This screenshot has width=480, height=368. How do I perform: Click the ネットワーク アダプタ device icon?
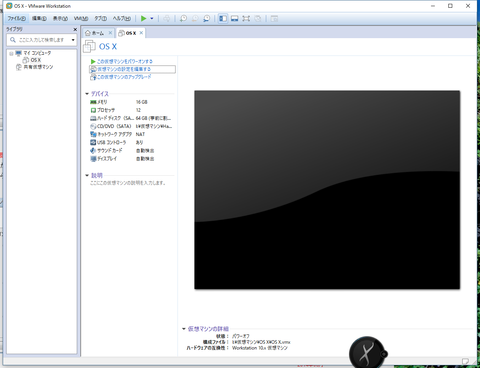93,134
